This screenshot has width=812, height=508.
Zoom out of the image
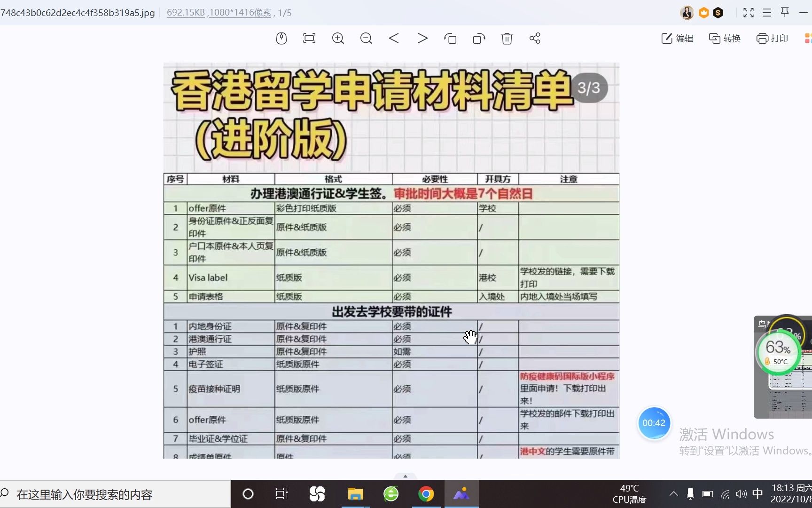[366, 38]
